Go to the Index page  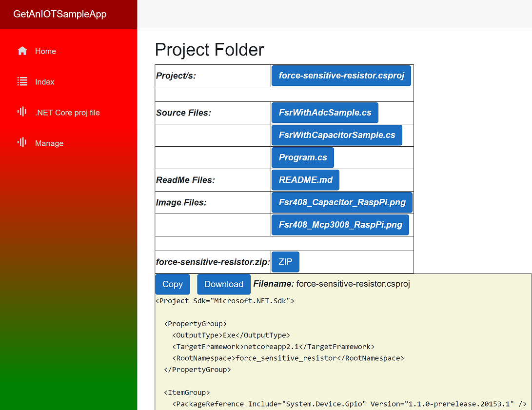click(x=44, y=82)
